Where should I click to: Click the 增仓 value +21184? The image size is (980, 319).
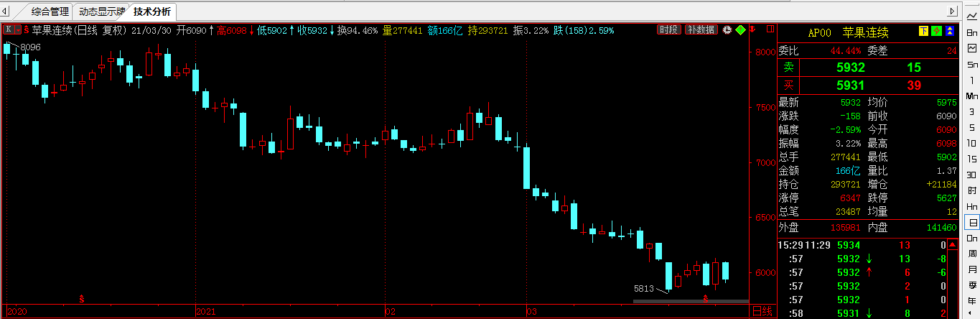coord(941,185)
